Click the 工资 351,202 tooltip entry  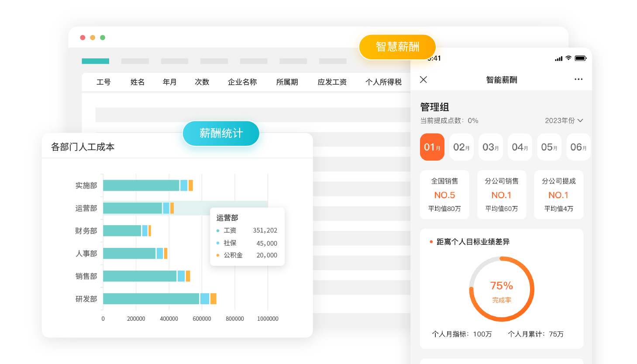247,230
